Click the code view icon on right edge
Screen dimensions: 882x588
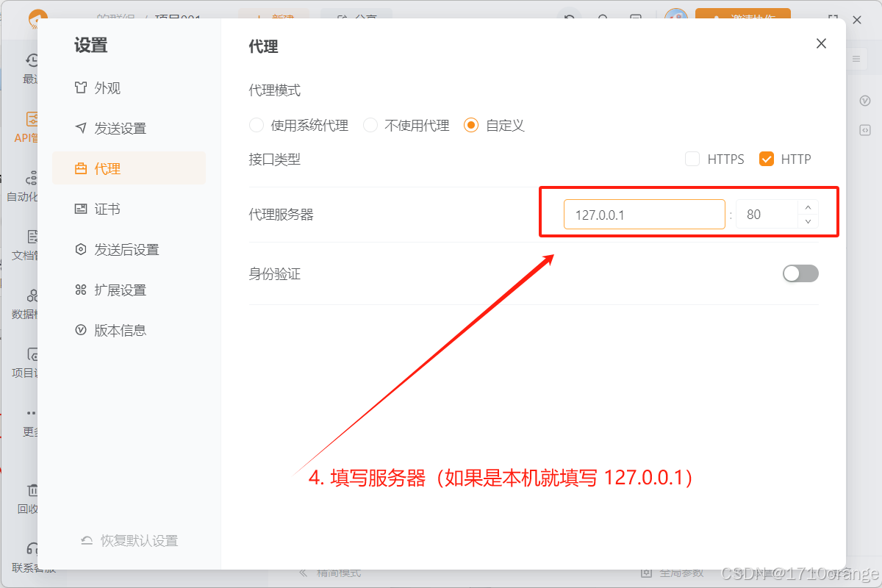pos(865,130)
